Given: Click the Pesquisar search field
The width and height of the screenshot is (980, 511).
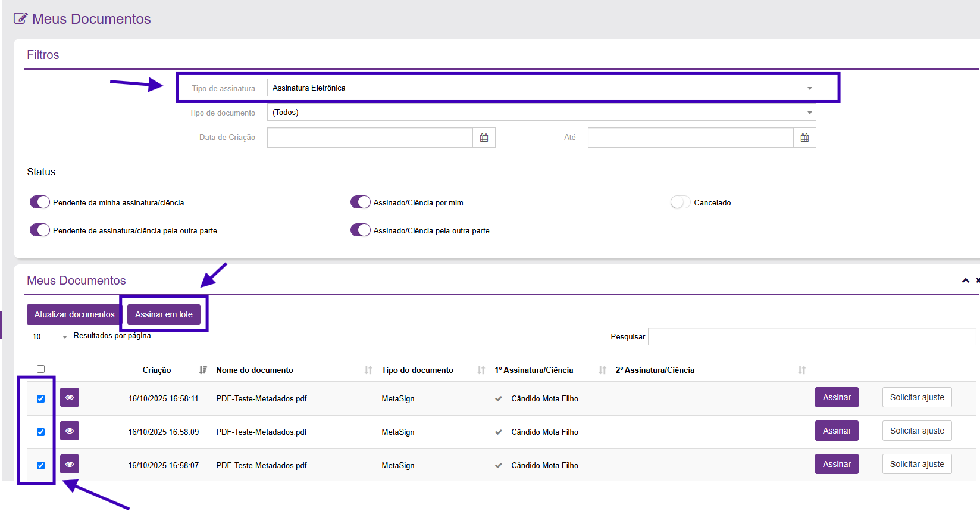Looking at the screenshot, I should [811, 336].
